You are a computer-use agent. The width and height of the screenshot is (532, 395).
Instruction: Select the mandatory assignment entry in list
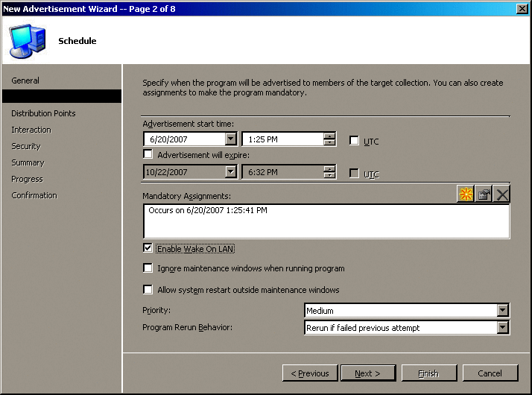(x=208, y=211)
